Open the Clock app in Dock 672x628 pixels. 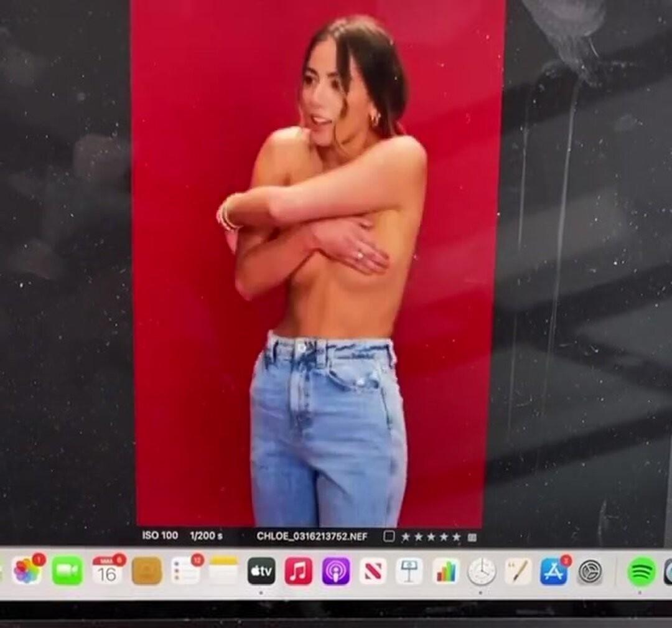[x=482, y=571]
